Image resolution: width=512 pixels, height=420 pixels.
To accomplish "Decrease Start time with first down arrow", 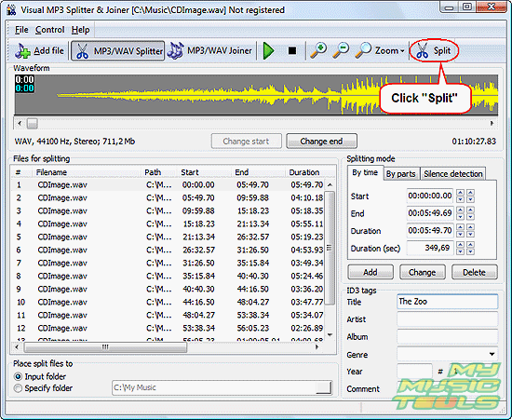I will coord(461,199).
